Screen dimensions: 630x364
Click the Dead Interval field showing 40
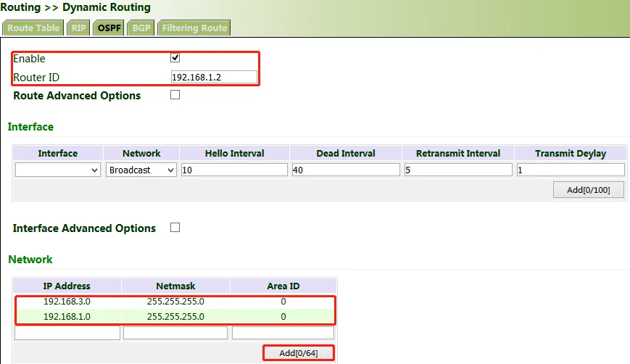tap(346, 170)
